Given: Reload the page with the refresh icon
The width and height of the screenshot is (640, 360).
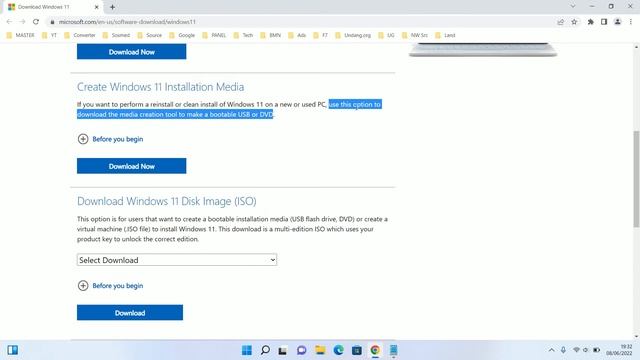Looking at the screenshot, I should [x=36, y=22].
